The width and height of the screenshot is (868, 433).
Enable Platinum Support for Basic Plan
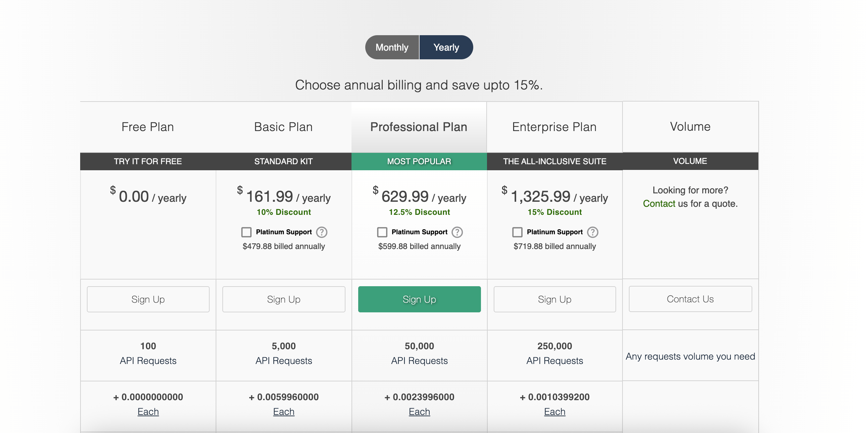[246, 232]
